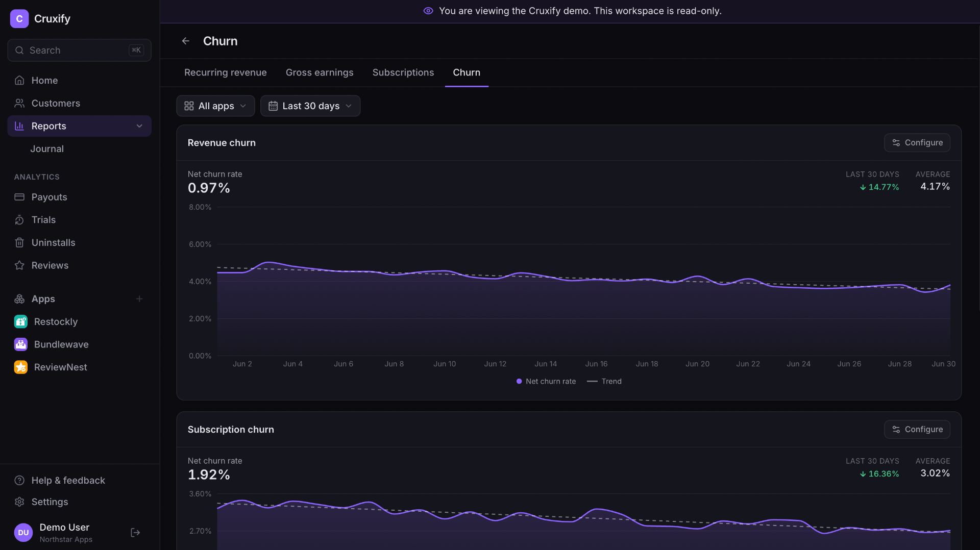Click the Uninstalls trash icon
980x550 pixels.
point(19,243)
